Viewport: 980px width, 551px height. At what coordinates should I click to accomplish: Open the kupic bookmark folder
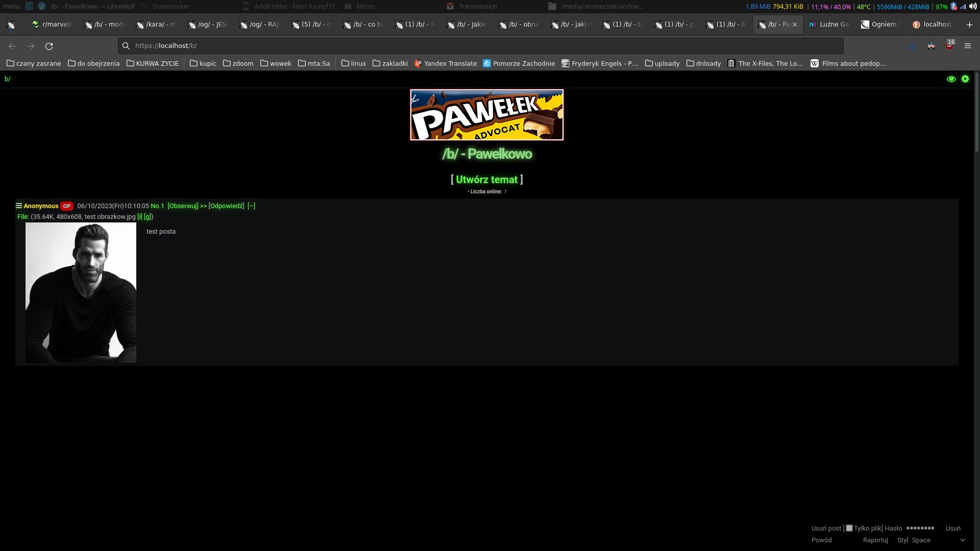tap(203, 63)
